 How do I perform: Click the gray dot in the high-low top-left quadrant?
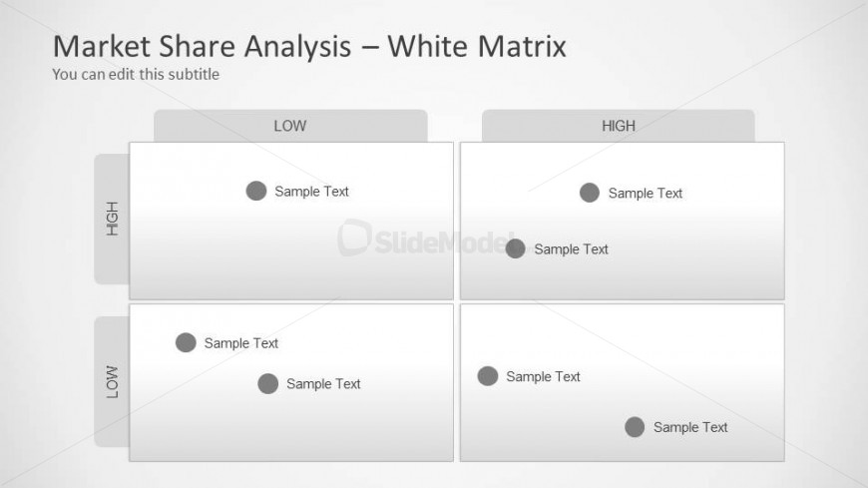click(256, 191)
